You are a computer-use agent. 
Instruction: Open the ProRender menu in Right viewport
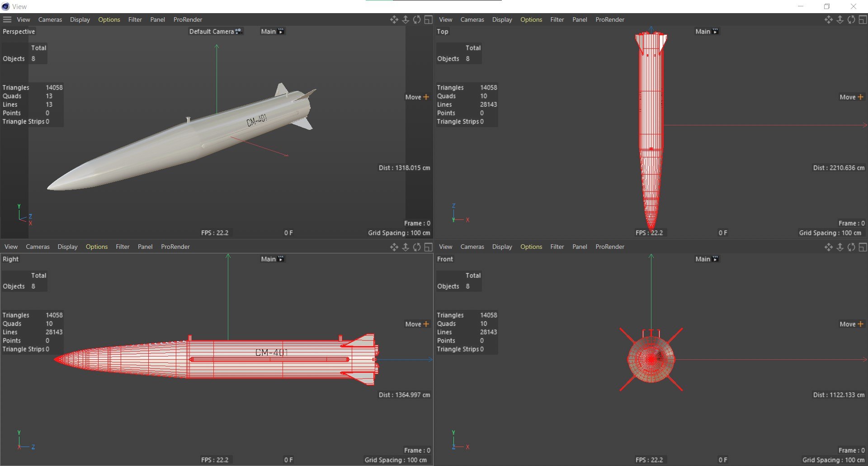click(175, 247)
